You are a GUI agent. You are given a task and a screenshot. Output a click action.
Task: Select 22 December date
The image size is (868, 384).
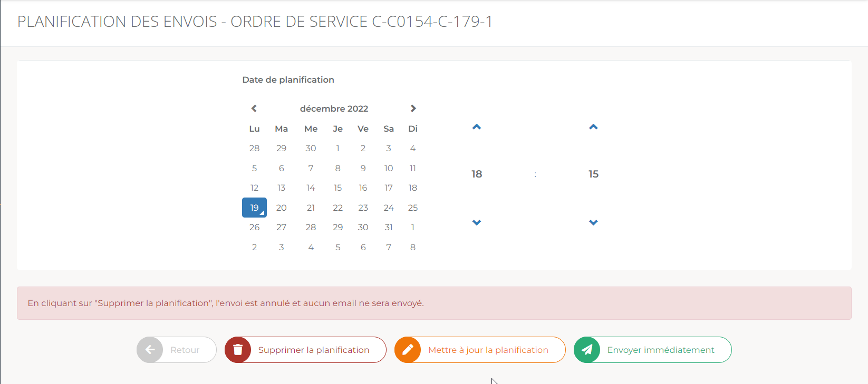pyautogui.click(x=338, y=208)
